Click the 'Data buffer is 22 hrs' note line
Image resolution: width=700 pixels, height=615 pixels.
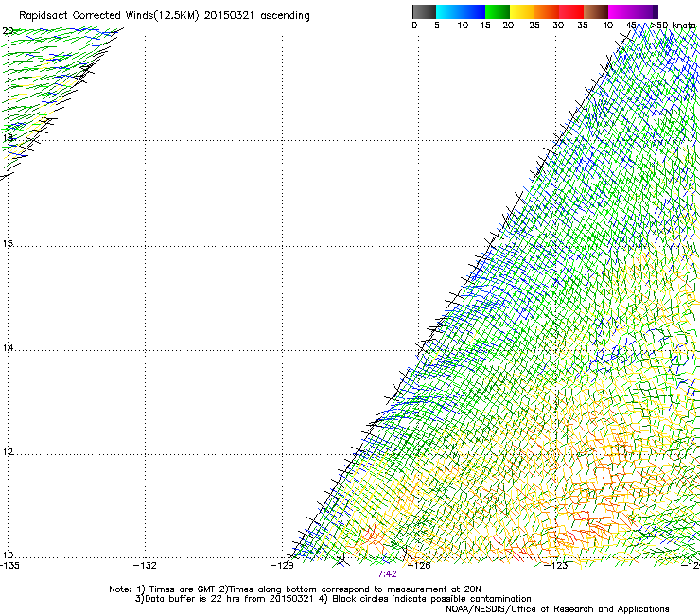[x=333, y=599]
